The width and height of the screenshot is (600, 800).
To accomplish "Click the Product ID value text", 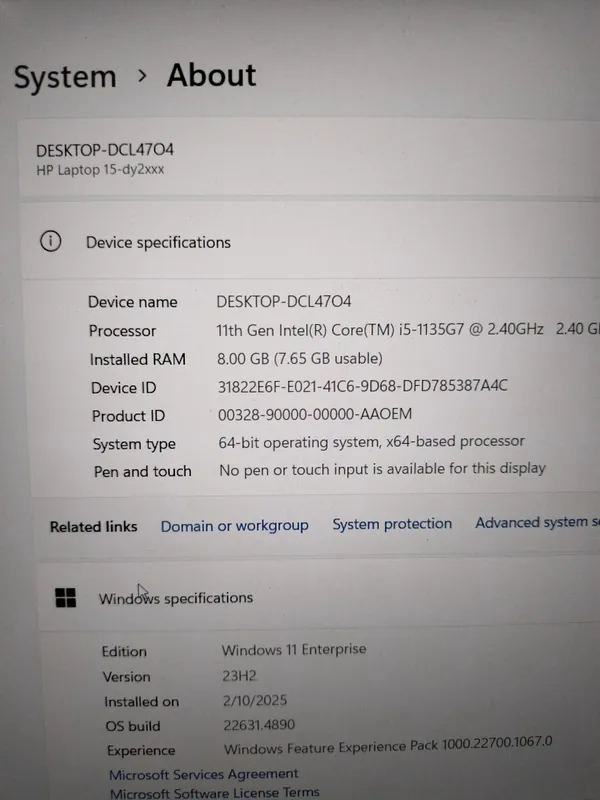I will (315, 413).
